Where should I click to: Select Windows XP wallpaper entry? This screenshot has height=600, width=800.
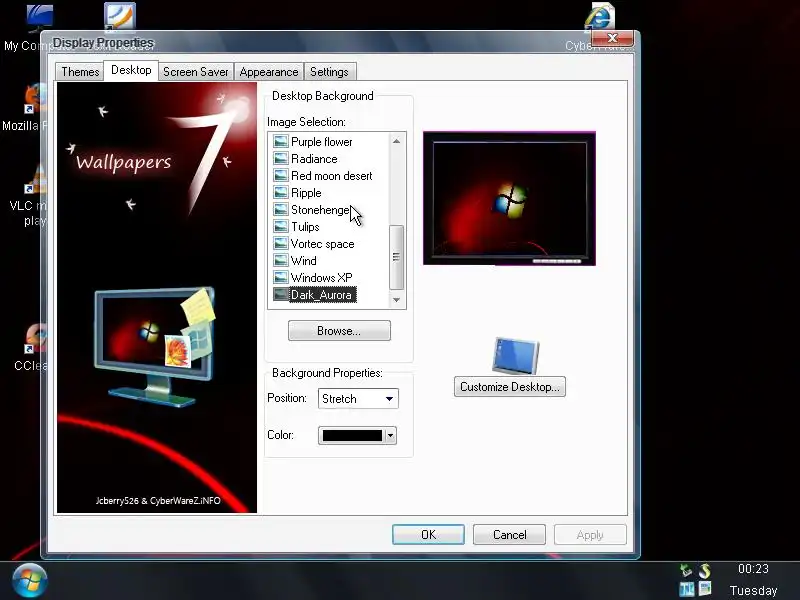[321, 278]
